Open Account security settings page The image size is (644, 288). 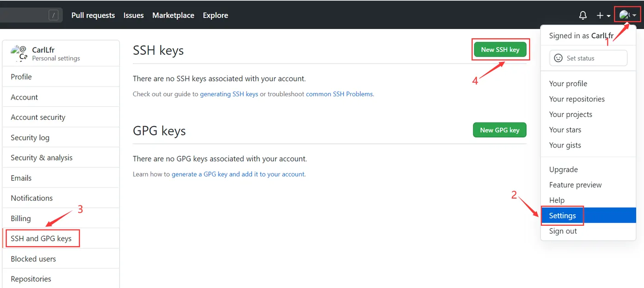click(38, 117)
